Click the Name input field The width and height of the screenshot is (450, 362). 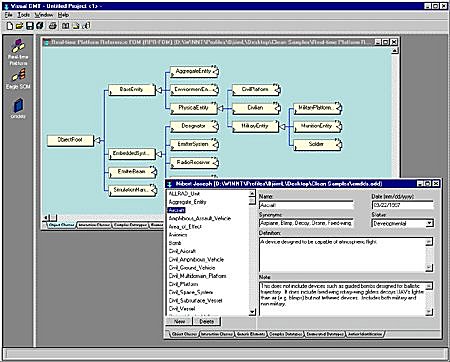click(x=306, y=205)
